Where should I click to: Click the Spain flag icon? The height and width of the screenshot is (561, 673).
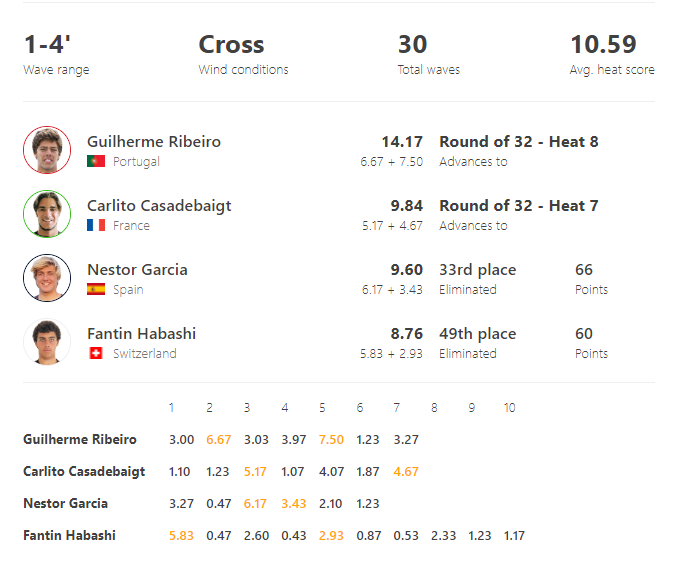click(x=96, y=289)
